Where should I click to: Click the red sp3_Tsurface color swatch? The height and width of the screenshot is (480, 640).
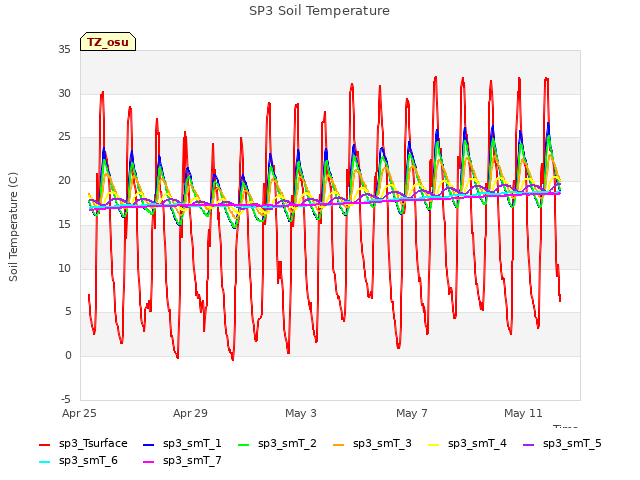(44, 444)
